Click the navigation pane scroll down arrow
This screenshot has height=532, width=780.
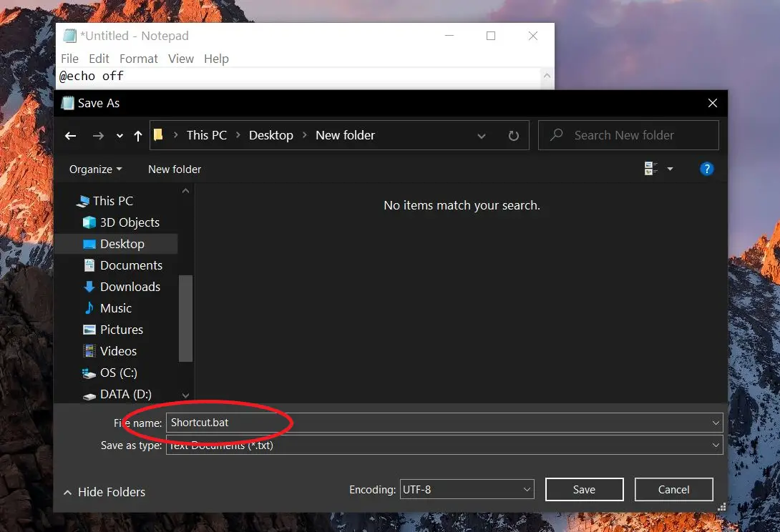click(x=185, y=395)
